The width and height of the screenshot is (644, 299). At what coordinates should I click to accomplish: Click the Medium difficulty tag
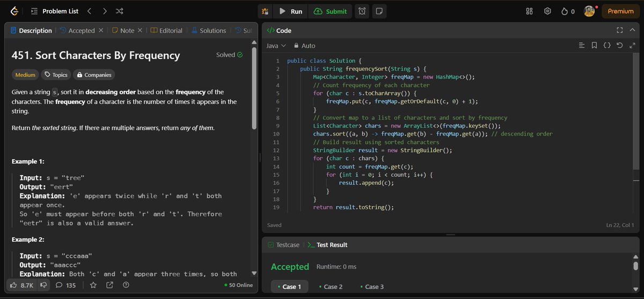pyautogui.click(x=25, y=75)
